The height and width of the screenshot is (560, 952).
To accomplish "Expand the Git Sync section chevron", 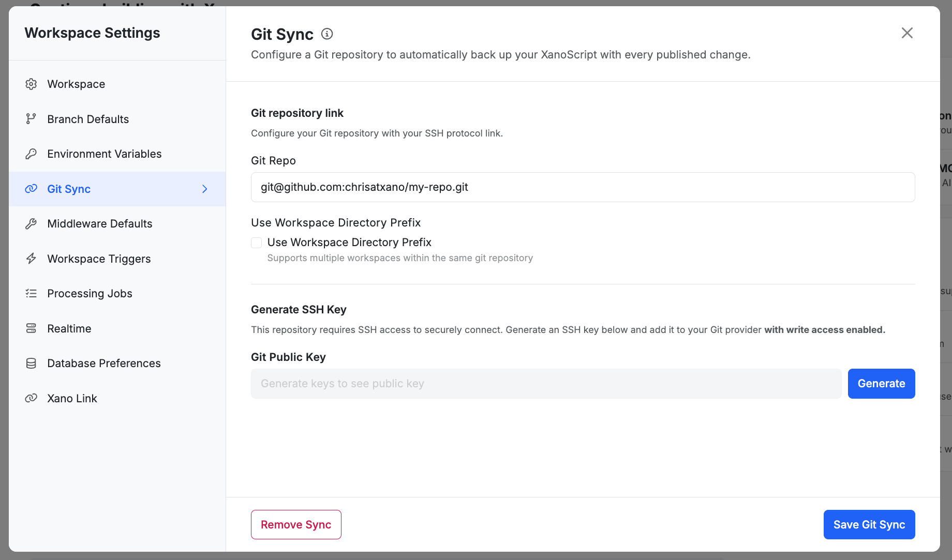I will (x=205, y=189).
